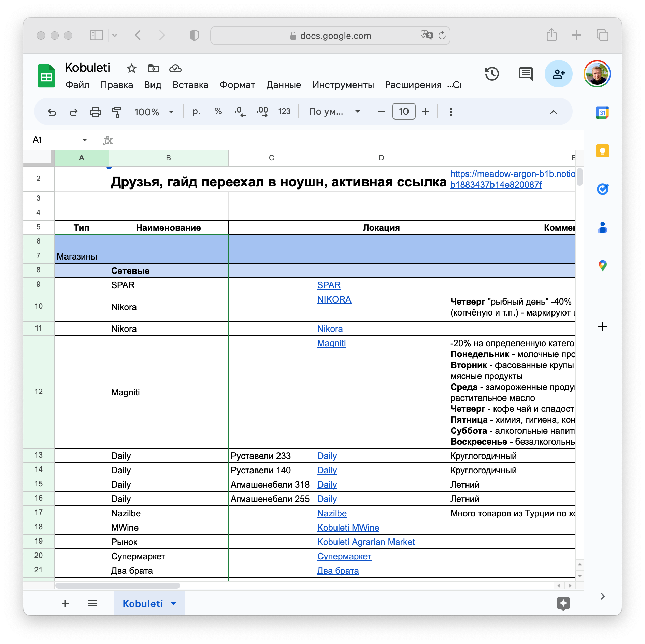The image size is (645, 644).
Task: Open Kobuleti Agrarian Market link
Action: pos(366,542)
